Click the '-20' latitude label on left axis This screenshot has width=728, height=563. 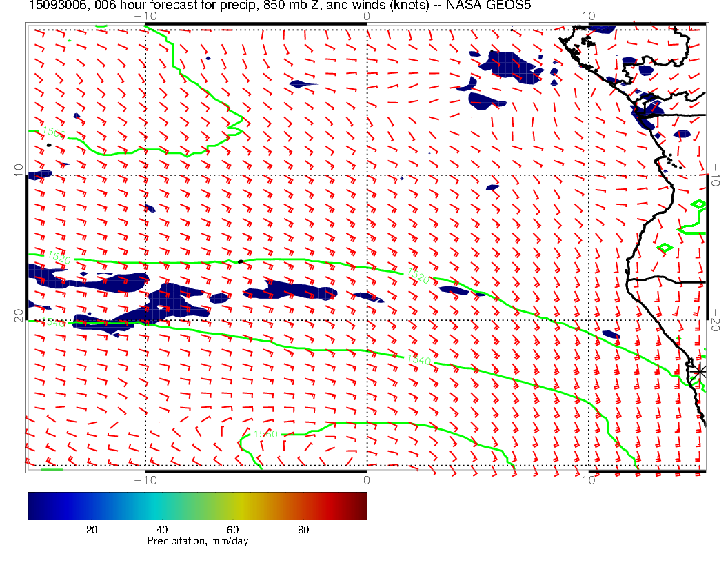[x=19, y=321]
